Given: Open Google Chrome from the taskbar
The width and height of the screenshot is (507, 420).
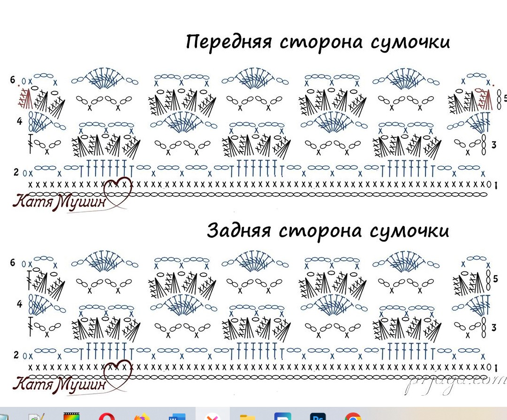Looking at the screenshot, I should pyautogui.click(x=353, y=416).
